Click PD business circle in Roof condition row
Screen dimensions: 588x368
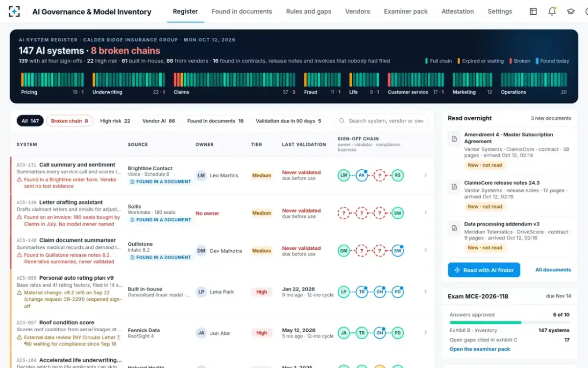(x=397, y=333)
